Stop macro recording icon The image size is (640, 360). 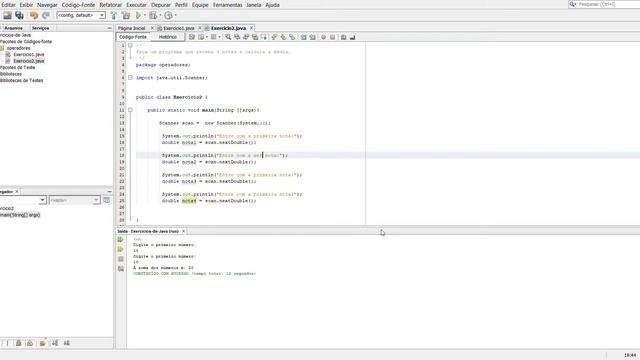click(332, 37)
